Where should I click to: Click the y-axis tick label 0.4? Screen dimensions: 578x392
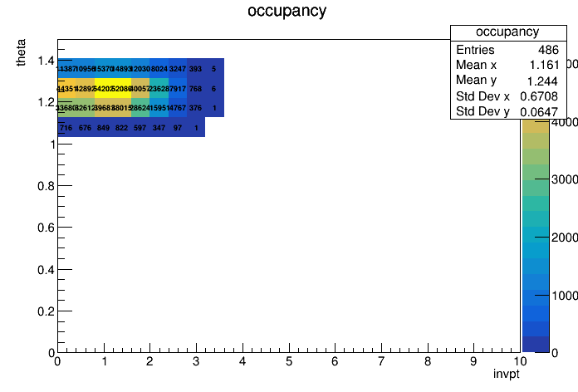[46, 270]
